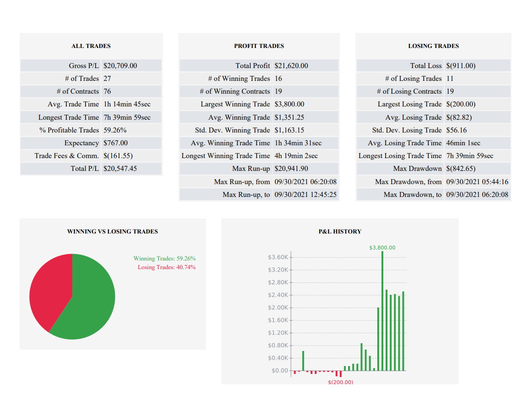Click the $3.60K axis label in P&L chart
Screen dimensions: 532x393
(x=278, y=257)
